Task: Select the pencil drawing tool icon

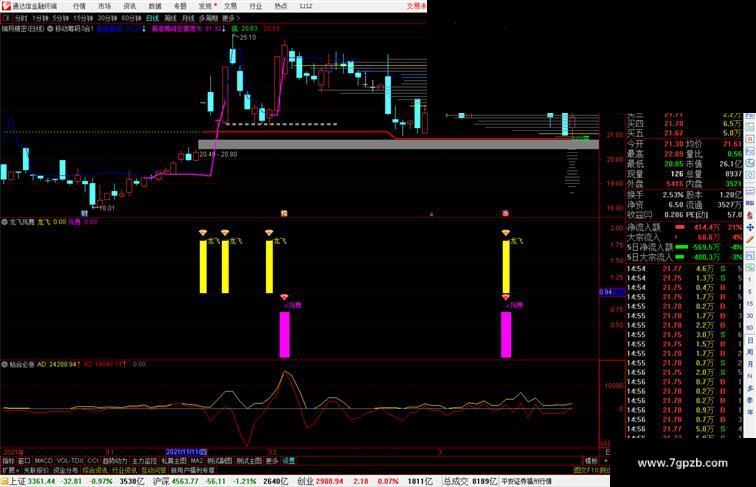Action: 750,240
